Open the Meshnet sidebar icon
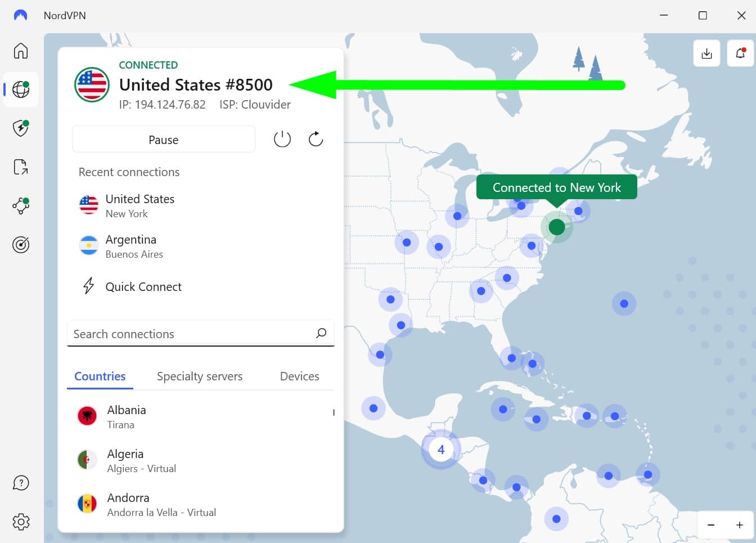Screen dimensions: 756x543 click(21, 206)
